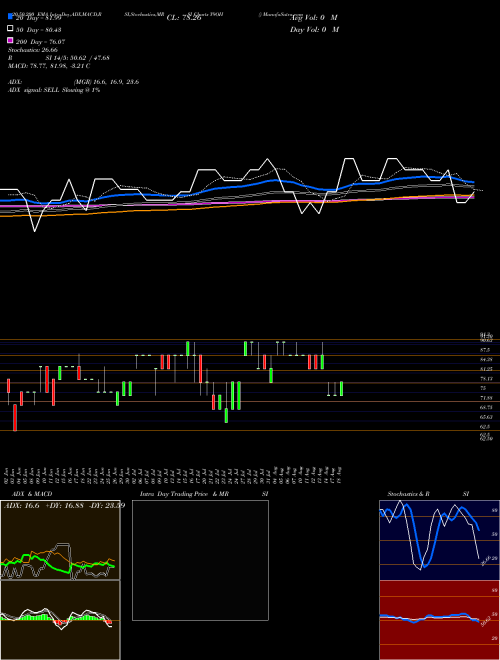The width and height of the screenshot is (500, 660).
Task: Click the blue stochastic chart panel
Action: point(439,540)
